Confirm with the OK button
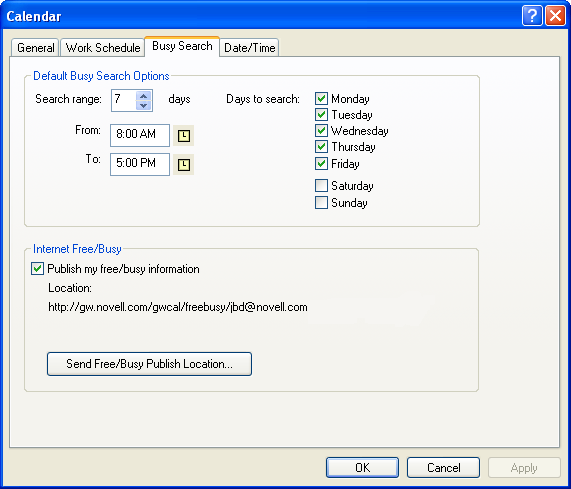571x489 pixels. 362,468
